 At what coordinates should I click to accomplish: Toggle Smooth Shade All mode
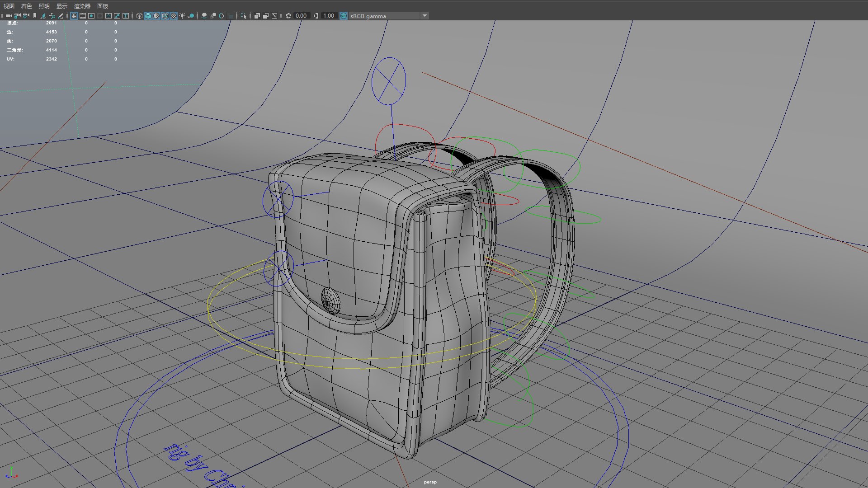(148, 16)
